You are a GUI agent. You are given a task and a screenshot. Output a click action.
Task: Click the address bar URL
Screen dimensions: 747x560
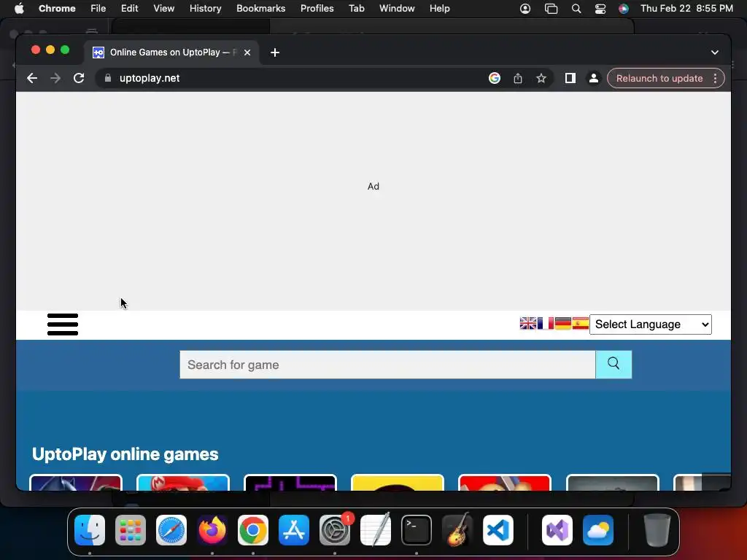tap(149, 78)
